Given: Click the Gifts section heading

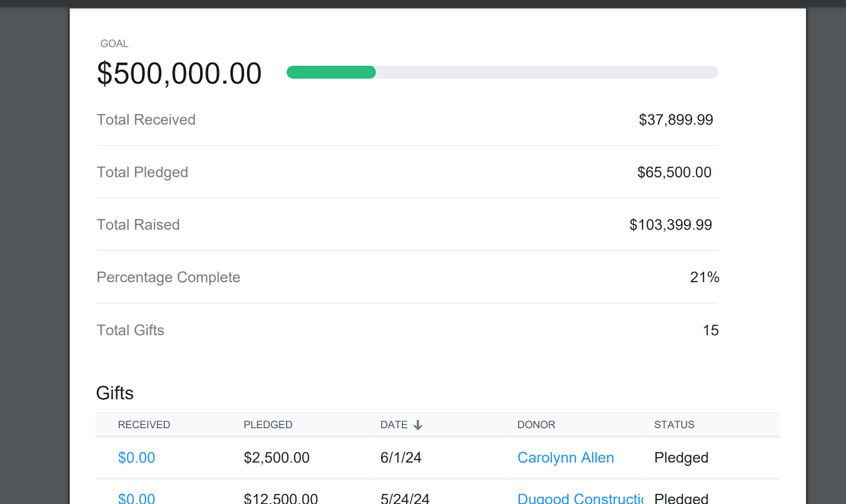Looking at the screenshot, I should [x=115, y=393].
